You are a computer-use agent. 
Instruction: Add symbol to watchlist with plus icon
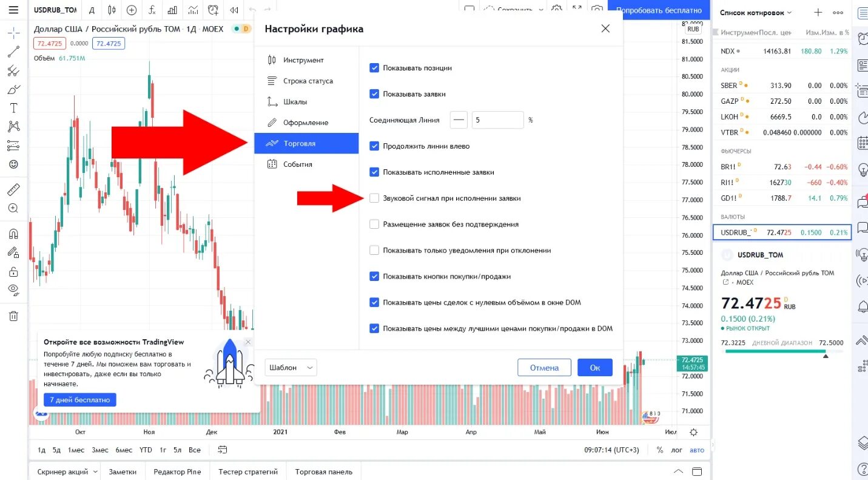point(818,12)
